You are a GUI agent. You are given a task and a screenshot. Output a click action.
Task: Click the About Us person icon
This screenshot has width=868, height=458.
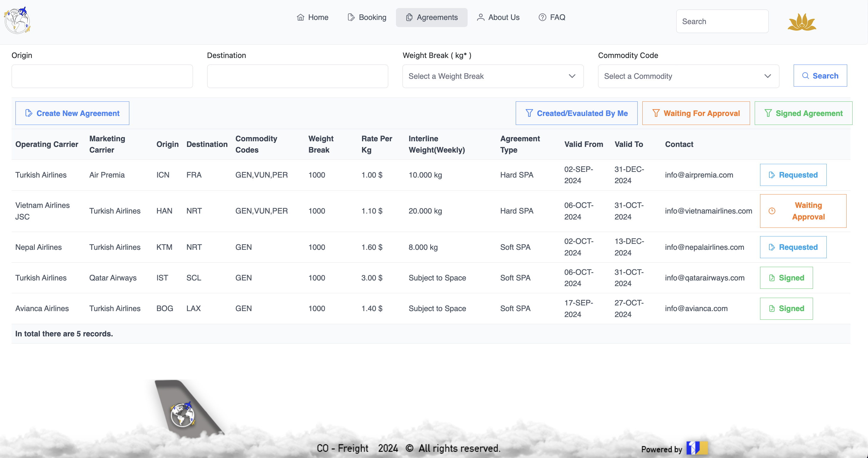[480, 18]
